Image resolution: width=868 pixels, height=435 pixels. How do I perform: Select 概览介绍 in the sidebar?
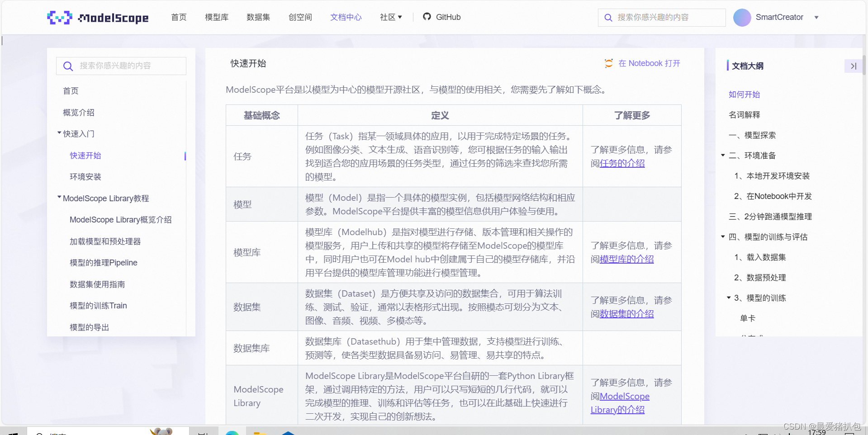click(x=79, y=113)
